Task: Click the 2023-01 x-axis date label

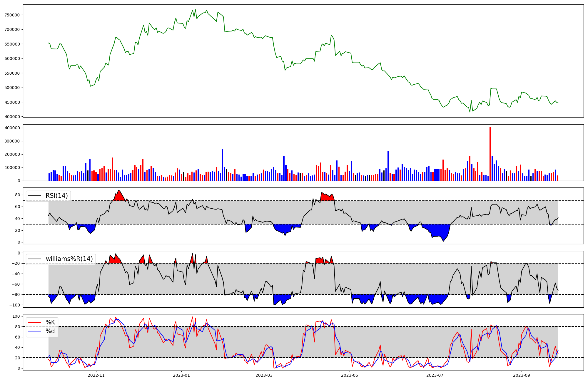Action: [181, 375]
